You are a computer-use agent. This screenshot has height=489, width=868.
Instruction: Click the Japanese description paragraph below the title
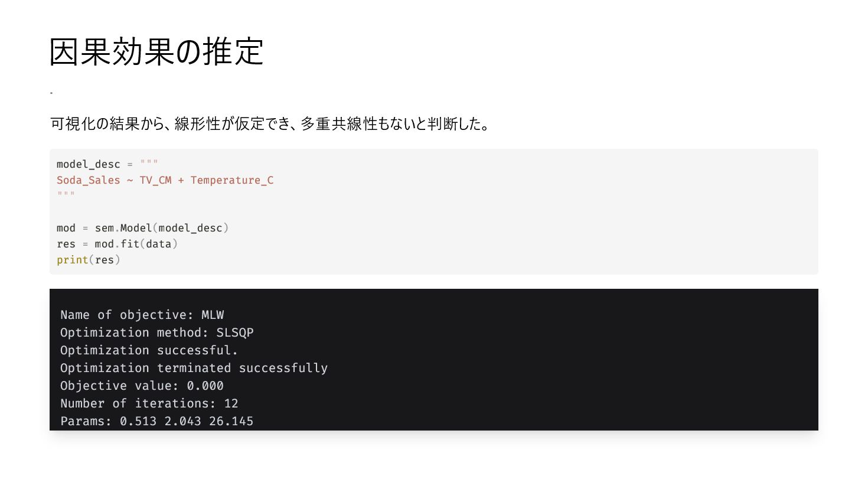pos(270,124)
